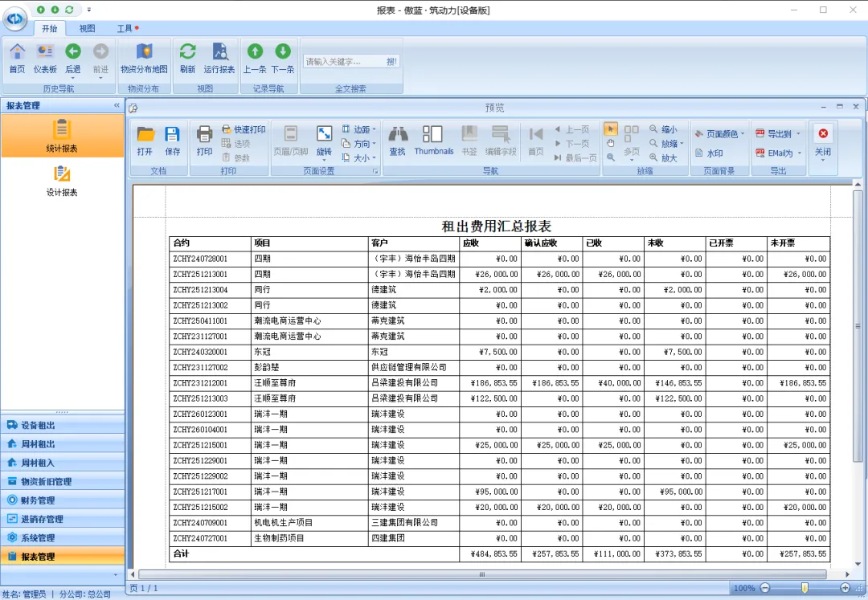Switch to the 开始 ribbon tab
This screenshot has width=868, height=600.
pos(49,28)
